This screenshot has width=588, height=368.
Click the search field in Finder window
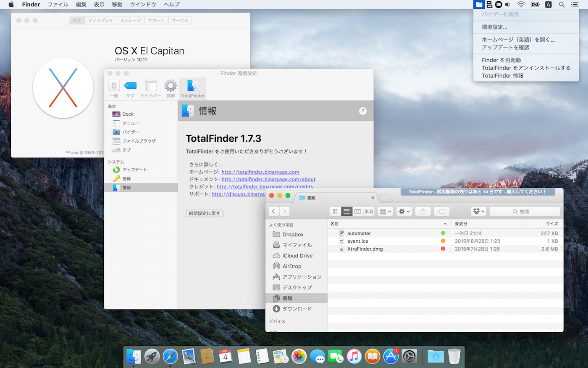pos(525,211)
